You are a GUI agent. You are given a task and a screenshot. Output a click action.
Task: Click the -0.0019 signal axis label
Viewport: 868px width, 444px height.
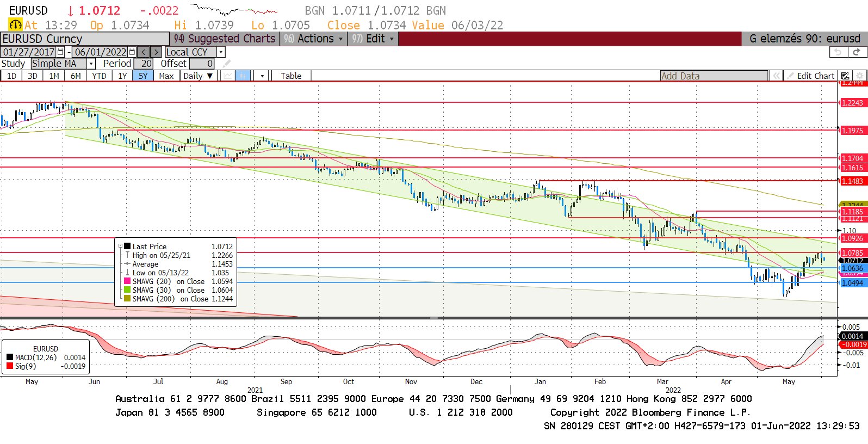point(853,344)
